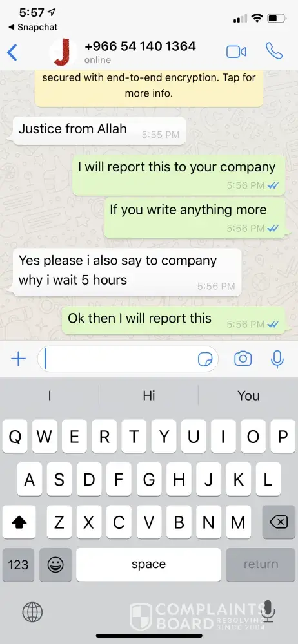298x644 pixels.
Task: Choose the "Hi" word suggestion
Action: [149, 395]
